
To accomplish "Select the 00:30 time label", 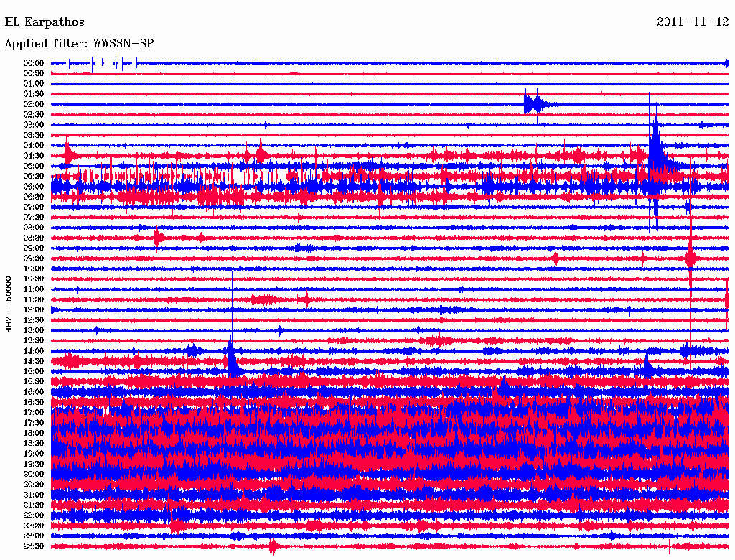I will pyautogui.click(x=34, y=73).
